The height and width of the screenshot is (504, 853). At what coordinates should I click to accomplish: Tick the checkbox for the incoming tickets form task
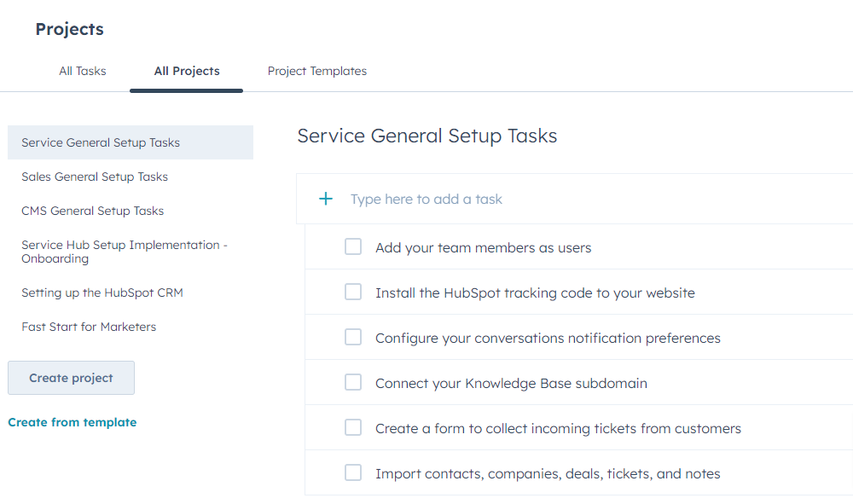click(x=353, y=427)
